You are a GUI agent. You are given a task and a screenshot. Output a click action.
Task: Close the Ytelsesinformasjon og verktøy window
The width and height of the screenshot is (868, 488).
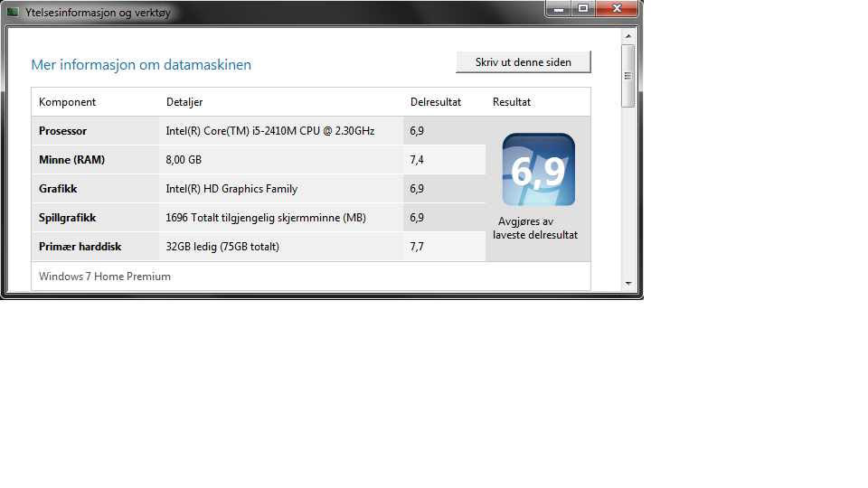coord(617,9)
